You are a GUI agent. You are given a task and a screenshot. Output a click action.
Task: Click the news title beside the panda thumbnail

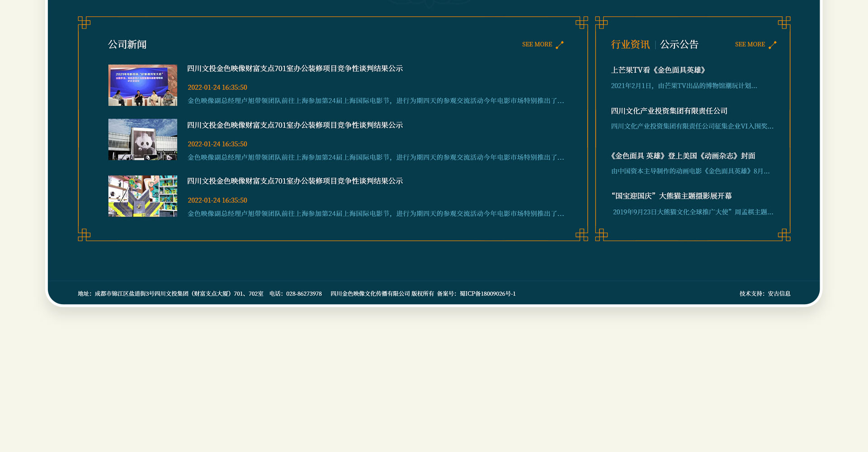[295, 125]
